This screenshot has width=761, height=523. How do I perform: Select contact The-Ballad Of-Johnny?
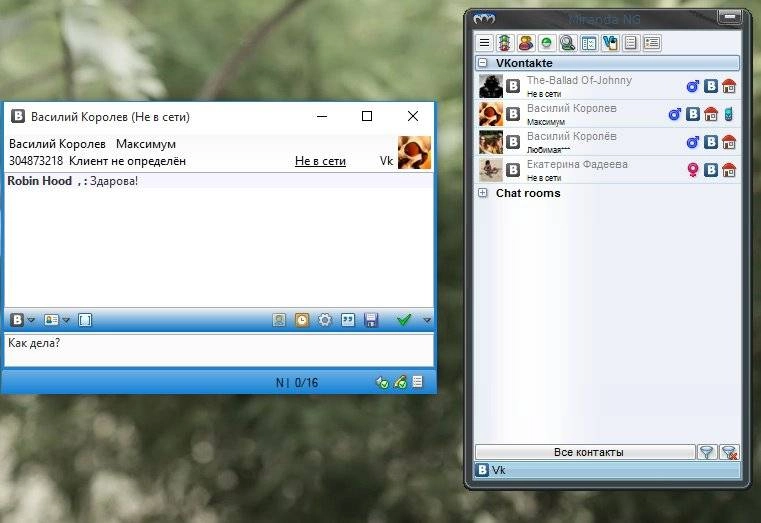click(x=607, y=86)
